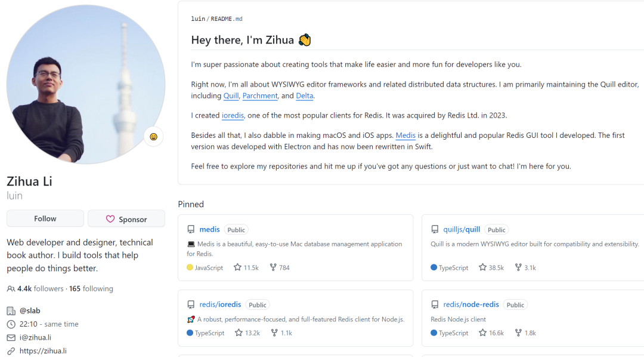This screenshot has width=644, height=357.
Task: Click the star icon on redis/ioredis
Action: (x=239, y=333)
